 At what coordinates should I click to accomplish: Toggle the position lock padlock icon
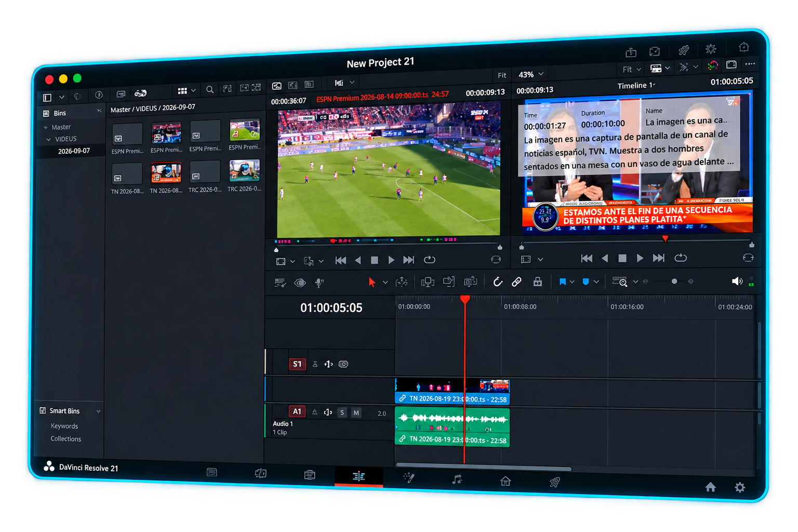point(538,282)
